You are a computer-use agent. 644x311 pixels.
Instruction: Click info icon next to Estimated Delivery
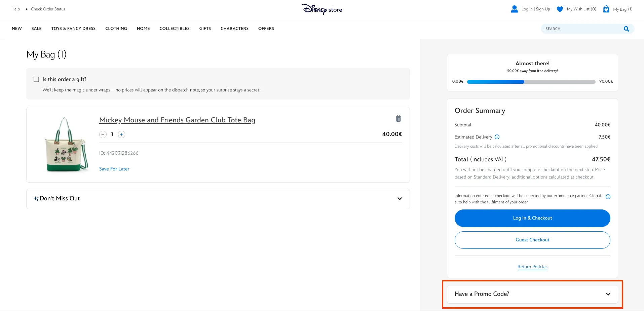coord(497,137)
